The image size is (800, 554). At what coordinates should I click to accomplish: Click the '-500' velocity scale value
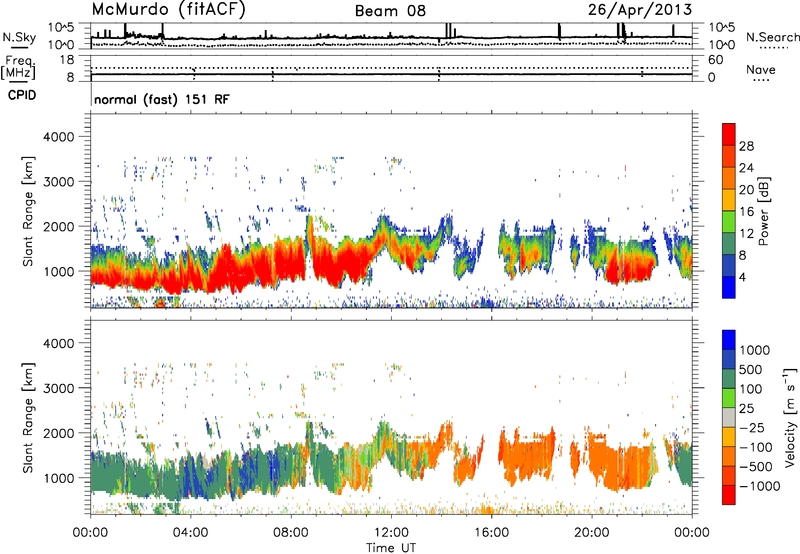pos(756,467)
